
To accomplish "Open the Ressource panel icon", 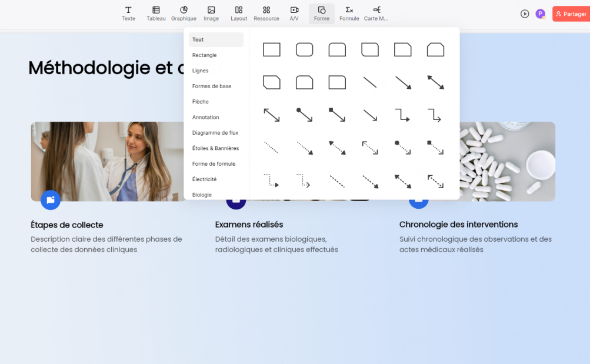I will [x=266, y=14].
